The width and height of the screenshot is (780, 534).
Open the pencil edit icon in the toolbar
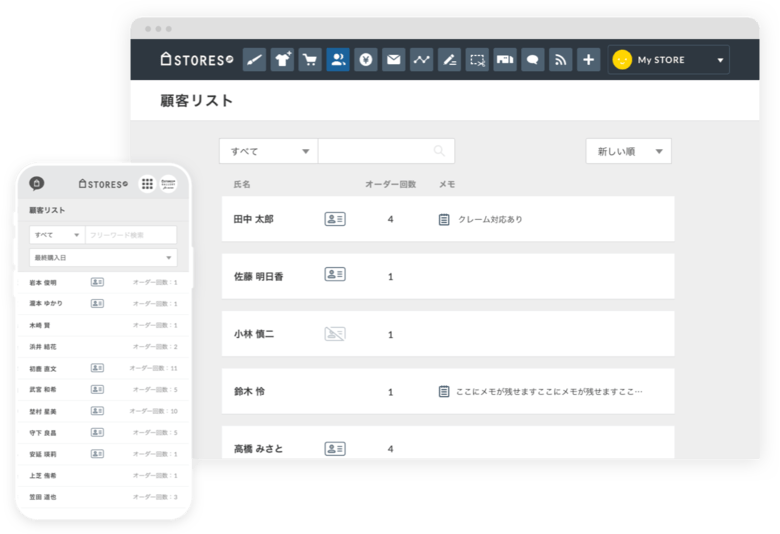tap(449, 60)
